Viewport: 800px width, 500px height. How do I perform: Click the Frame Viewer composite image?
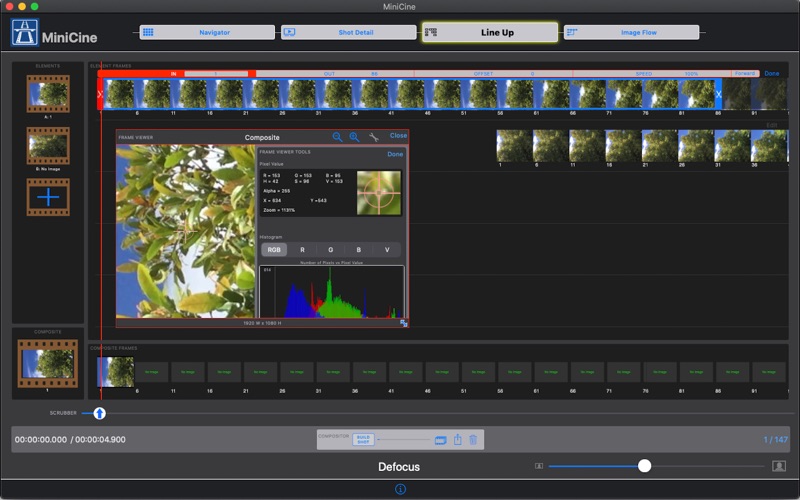[186, 231]
